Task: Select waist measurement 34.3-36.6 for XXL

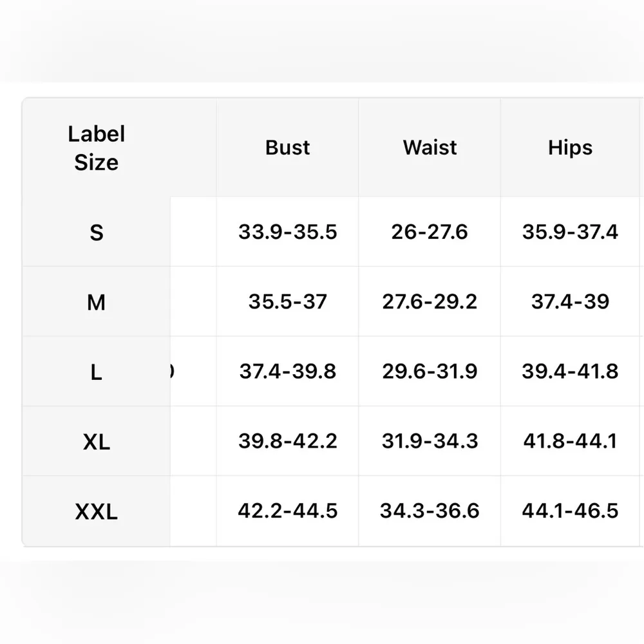Action: click(x=430, y=511)
